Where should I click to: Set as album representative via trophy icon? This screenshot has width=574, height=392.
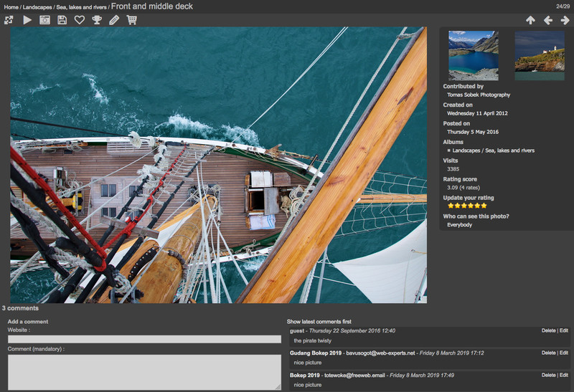[x=97, y=20]
